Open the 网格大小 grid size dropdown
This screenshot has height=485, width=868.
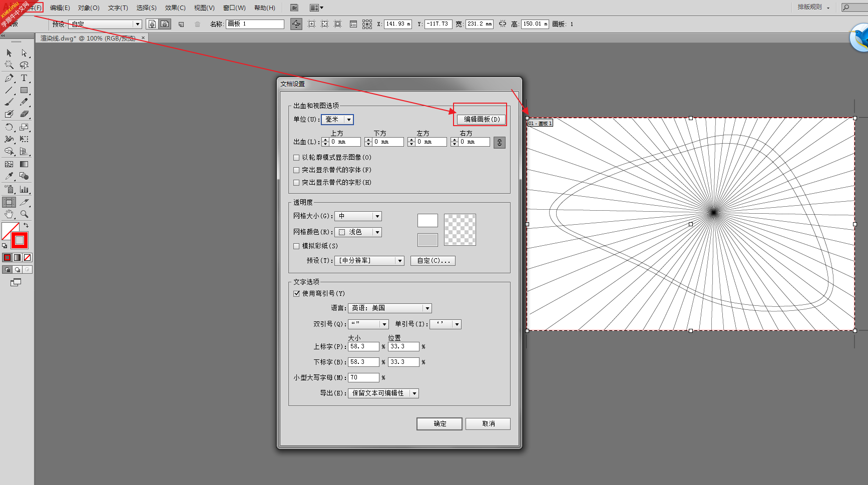(x=358, y=216)
